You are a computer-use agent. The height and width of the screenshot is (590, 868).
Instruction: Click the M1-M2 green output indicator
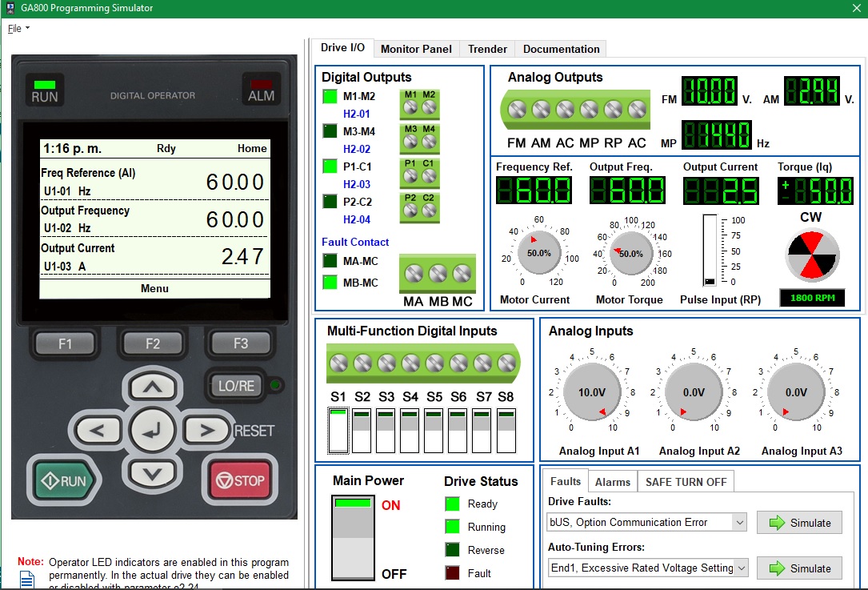point(330,96)
